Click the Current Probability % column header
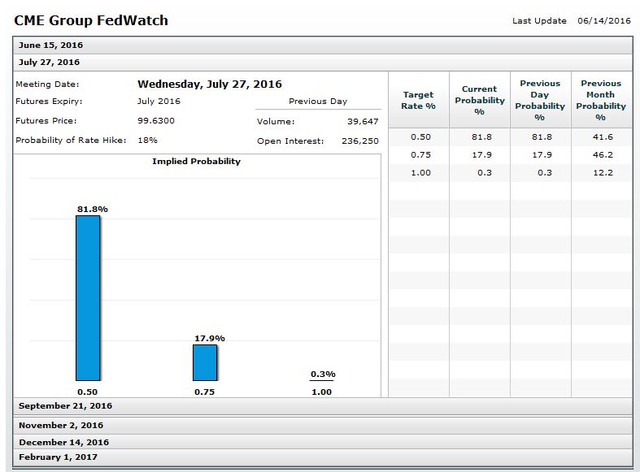This screenshot has height=472, width=640. coord(480,100)
